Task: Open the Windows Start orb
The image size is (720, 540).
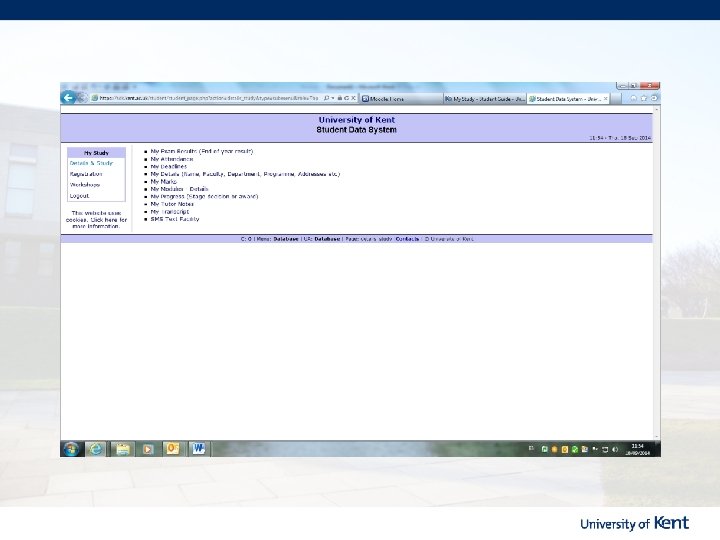Action: pyautogui.click(x=71, y=449)
